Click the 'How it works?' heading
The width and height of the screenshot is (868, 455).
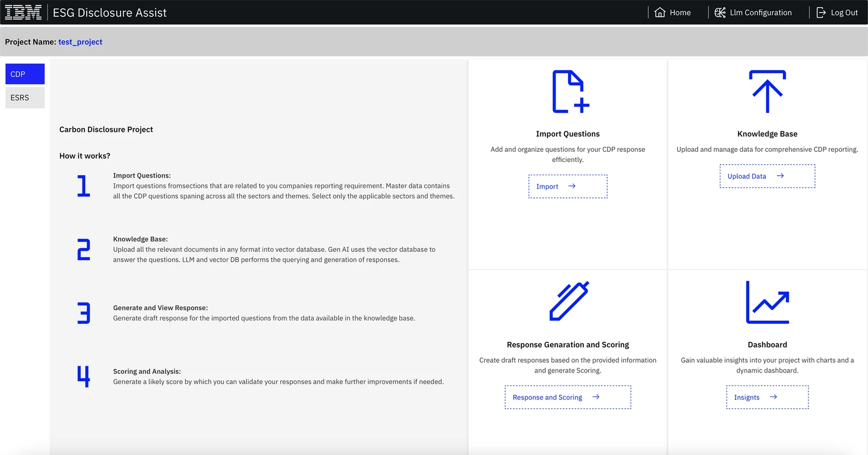[85, 156]
